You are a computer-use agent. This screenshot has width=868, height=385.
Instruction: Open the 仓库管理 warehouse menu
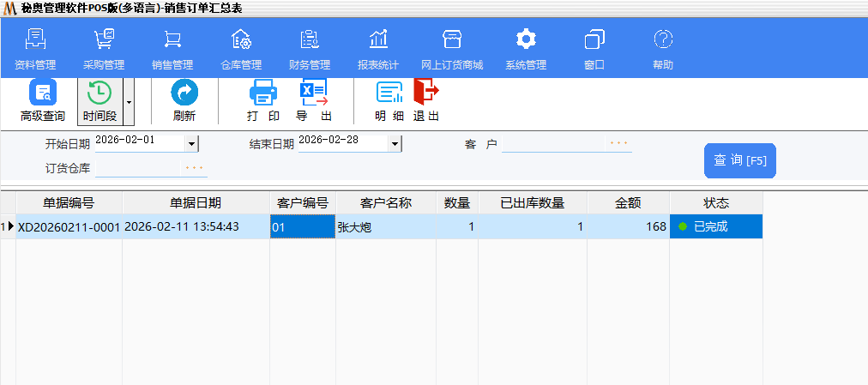click(241, 49)
